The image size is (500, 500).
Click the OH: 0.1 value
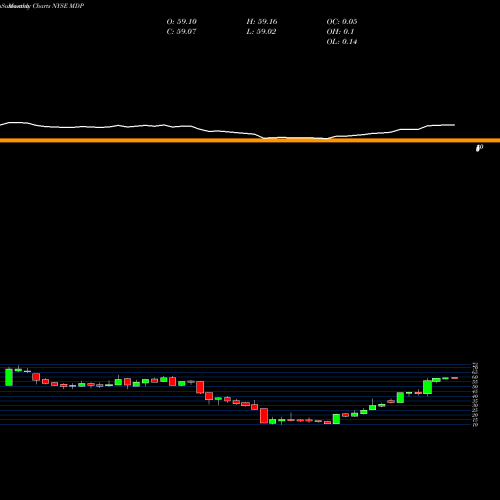340,32
